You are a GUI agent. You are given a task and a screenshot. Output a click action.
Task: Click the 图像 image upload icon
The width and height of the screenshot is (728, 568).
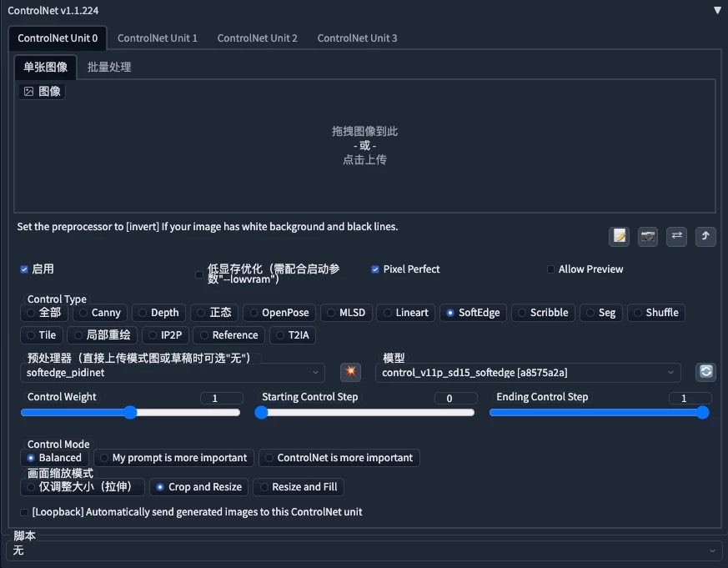[42, 91]
